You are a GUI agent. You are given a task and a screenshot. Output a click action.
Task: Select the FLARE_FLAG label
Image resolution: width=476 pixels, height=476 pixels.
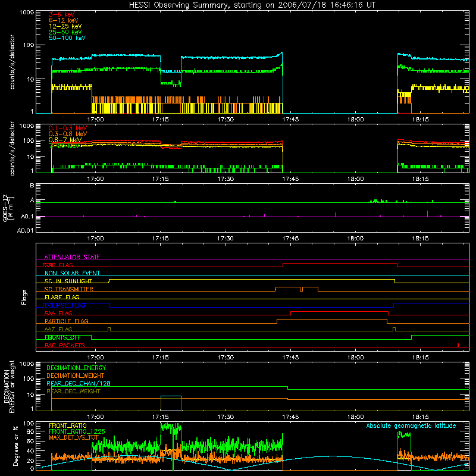tap(62, 297)
